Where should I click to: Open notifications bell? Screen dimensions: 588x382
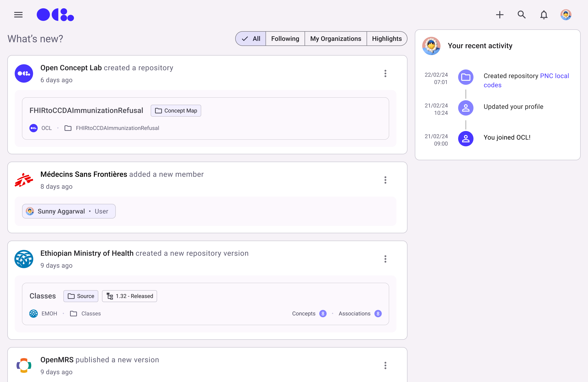544,15
